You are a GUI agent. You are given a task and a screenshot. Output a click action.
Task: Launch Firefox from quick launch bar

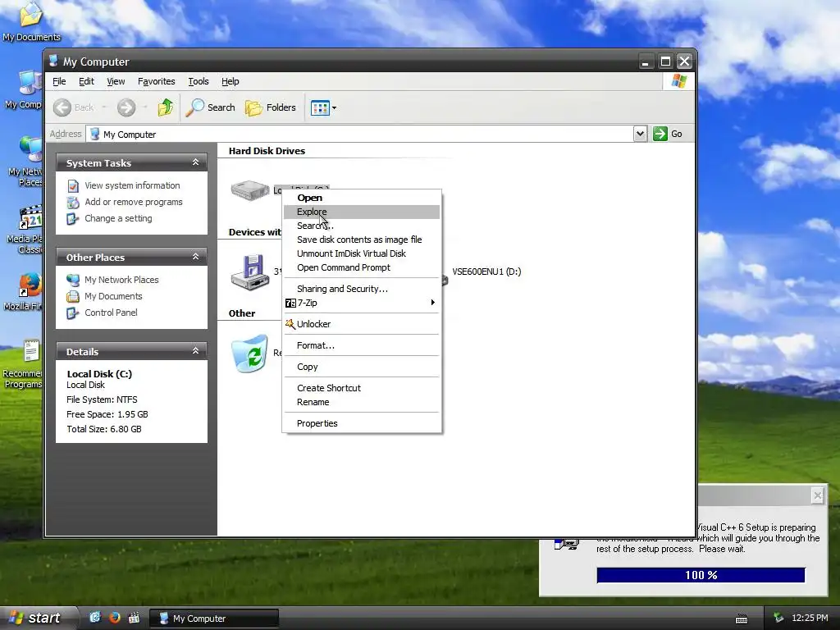pos(114,618)
